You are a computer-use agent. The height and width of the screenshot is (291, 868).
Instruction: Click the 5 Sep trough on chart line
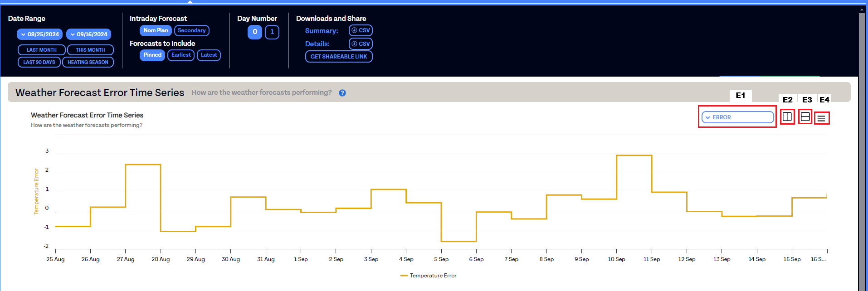point(458,241)
